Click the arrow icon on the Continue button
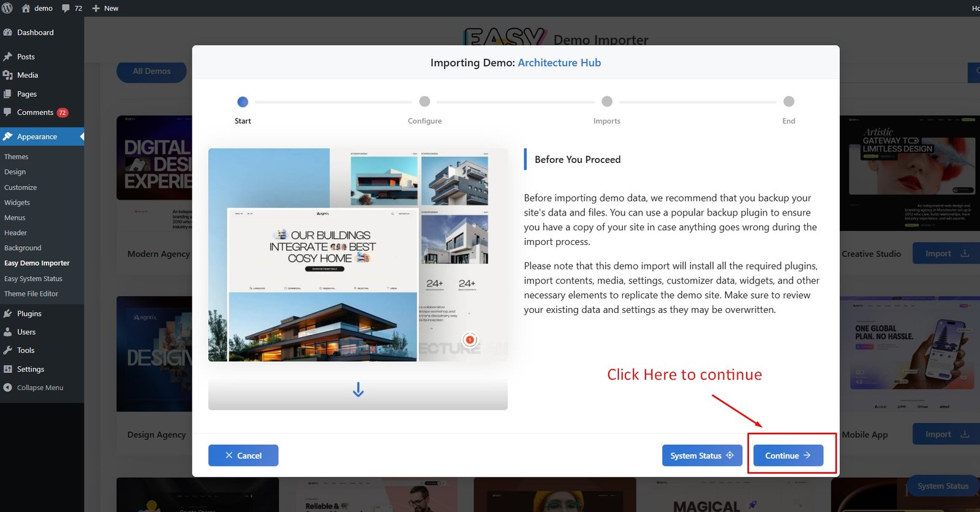 807,456
